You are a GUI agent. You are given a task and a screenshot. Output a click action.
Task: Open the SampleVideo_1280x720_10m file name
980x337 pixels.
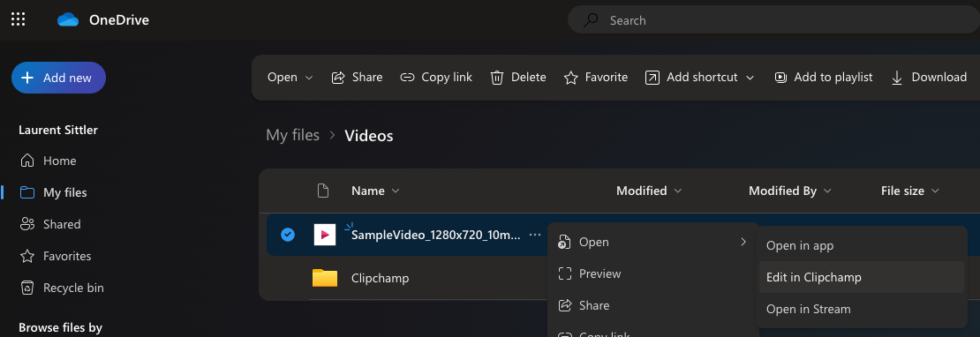[x=435, y=235]
